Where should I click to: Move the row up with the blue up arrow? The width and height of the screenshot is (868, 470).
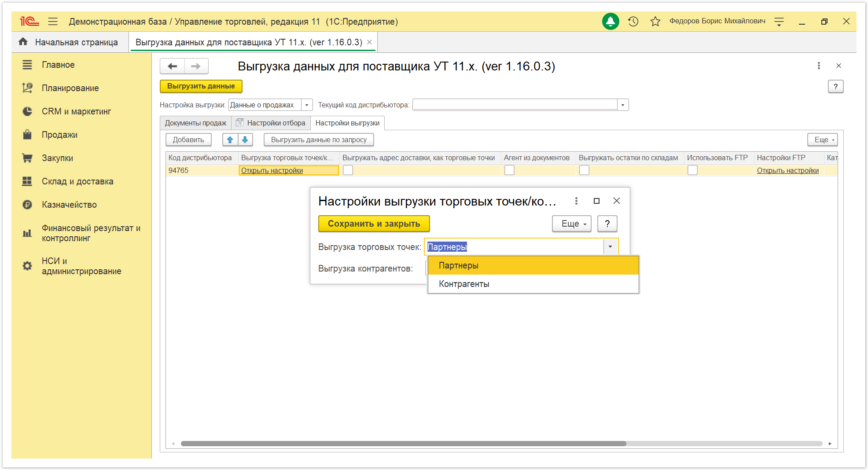click(230, 140)
